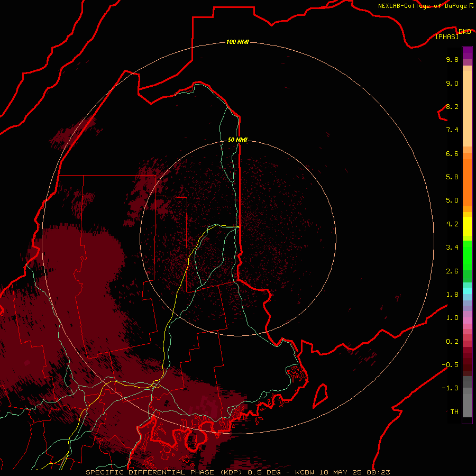Pick the purple top band of color bar
This screenshot has height=476, width=476.
(x=467, y=53)
